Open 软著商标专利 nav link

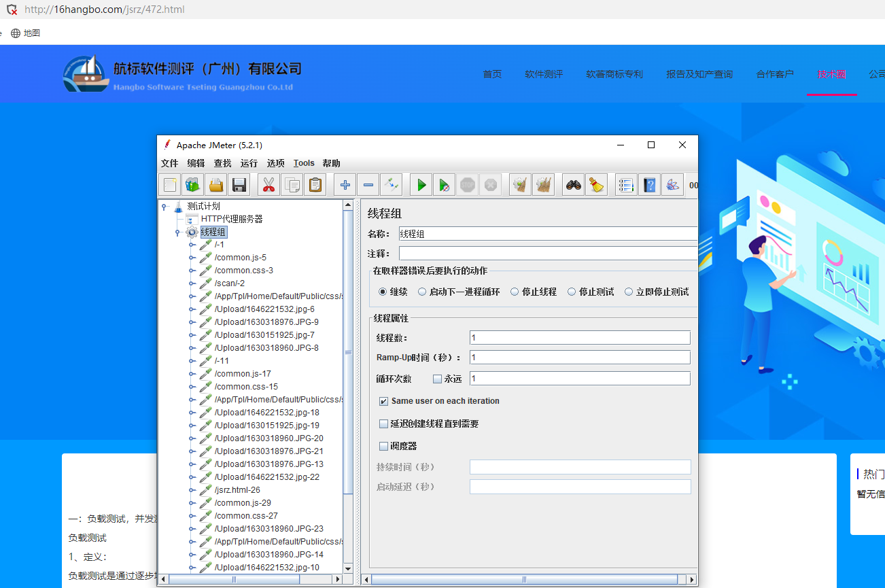(x=614, y=74)
